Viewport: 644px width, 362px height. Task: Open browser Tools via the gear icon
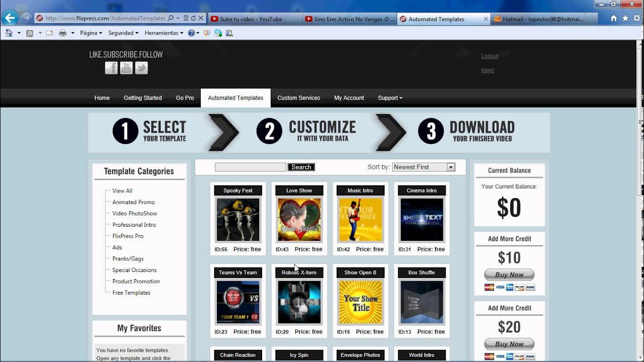636,18
